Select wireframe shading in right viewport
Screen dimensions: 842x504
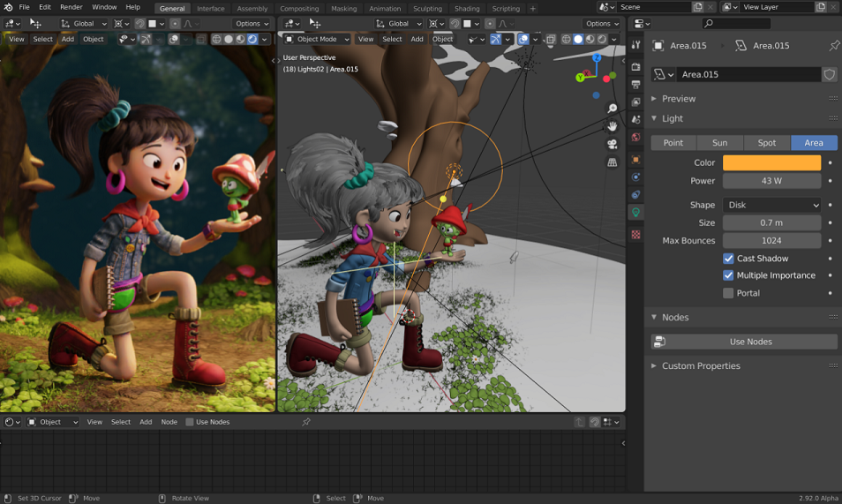[566, 39]
